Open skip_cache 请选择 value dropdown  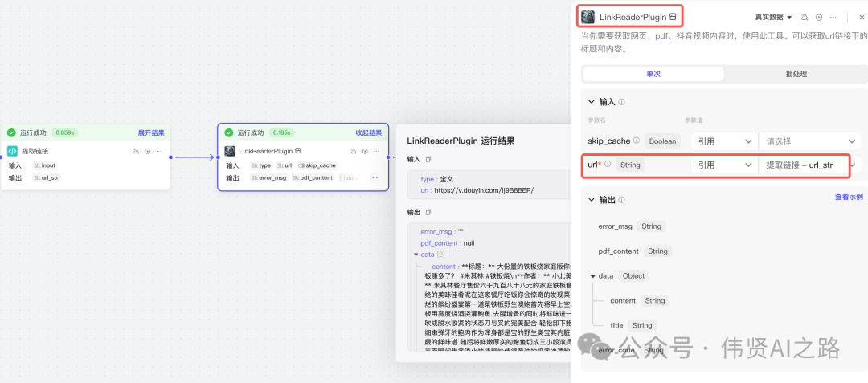(x=810, y=141)
